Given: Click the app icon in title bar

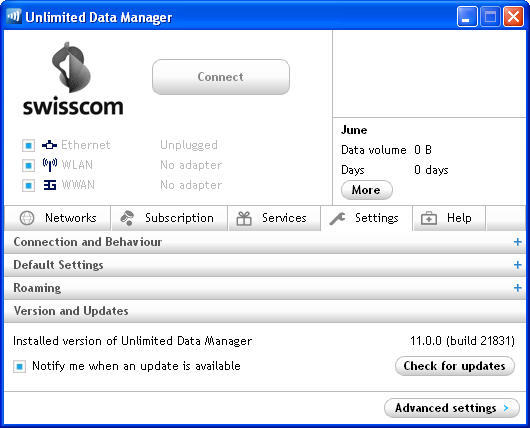Looking at the screenshot, I should coord(14,16).
